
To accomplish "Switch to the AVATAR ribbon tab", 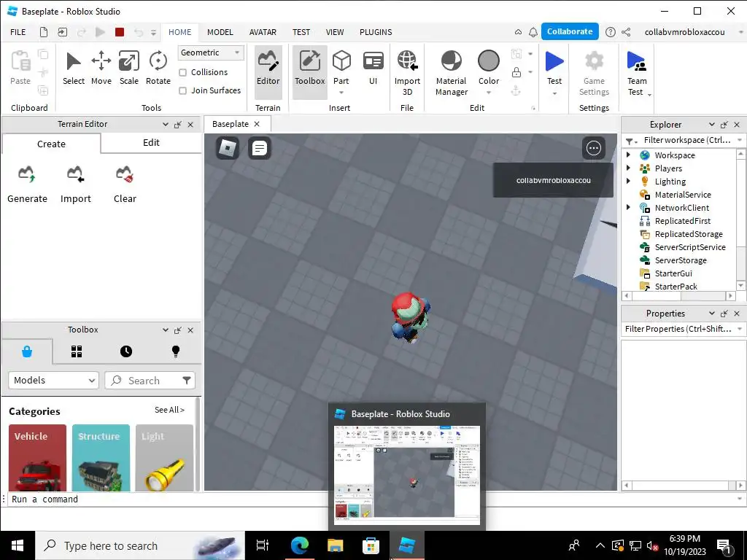I will click(x=263, y=32).
